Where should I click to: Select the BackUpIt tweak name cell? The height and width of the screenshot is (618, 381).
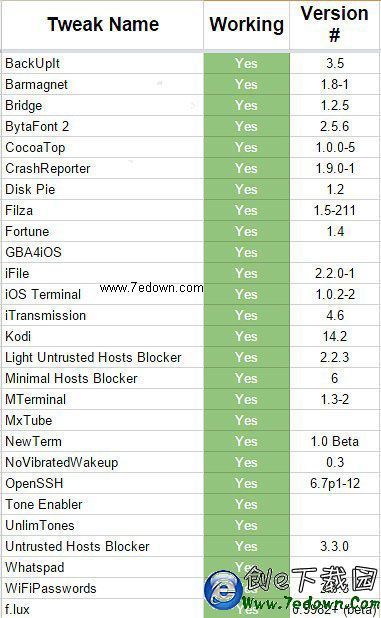point(102,63)
